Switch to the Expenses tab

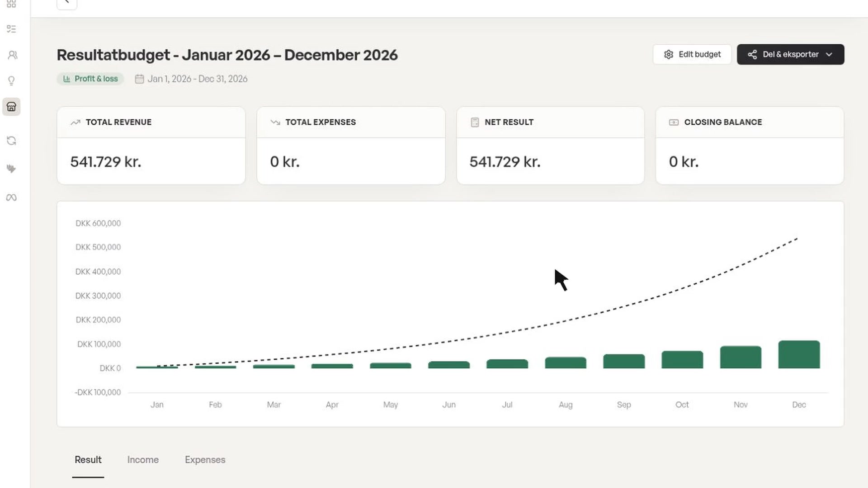tap(205, 460)
